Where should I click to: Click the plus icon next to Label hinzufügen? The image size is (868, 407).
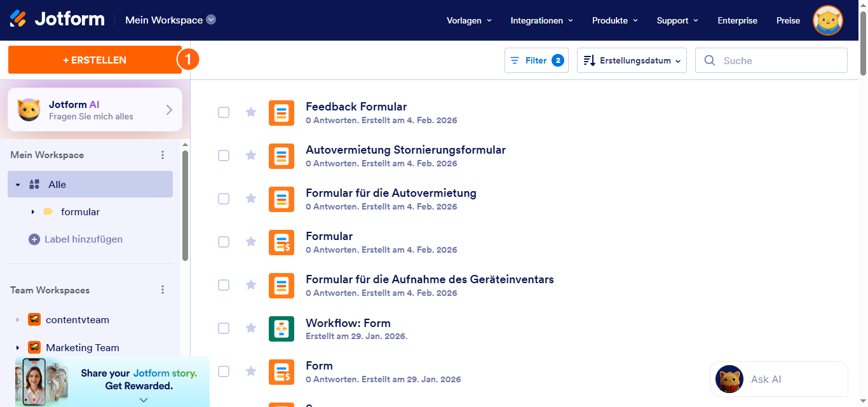(x=33, y=239)
